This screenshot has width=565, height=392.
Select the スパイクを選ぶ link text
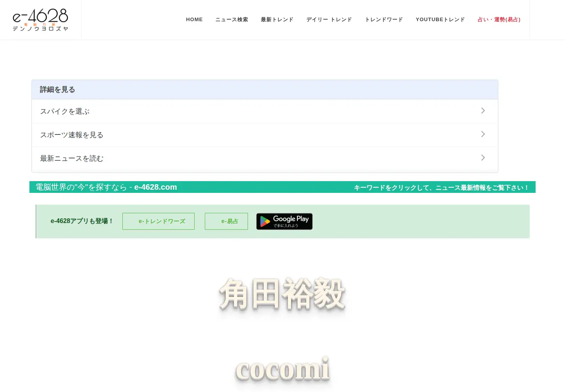pyautogui.click(x=65, y=111)
